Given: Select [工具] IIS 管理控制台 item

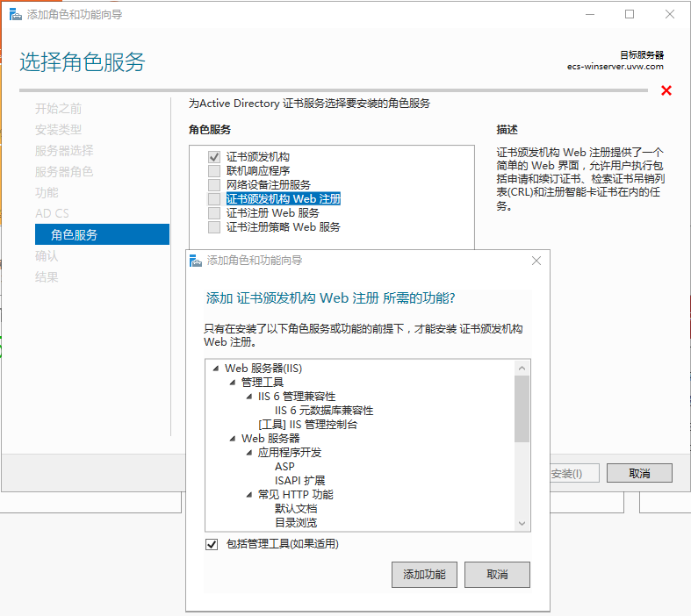Looking at the screenshot, I should [307, 425].
